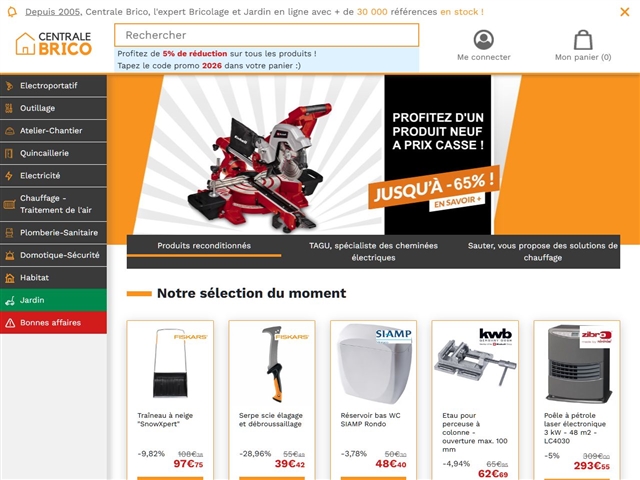This screenshot has height=480, width=640.
Task: Open the user account icon
Action: 484,40
